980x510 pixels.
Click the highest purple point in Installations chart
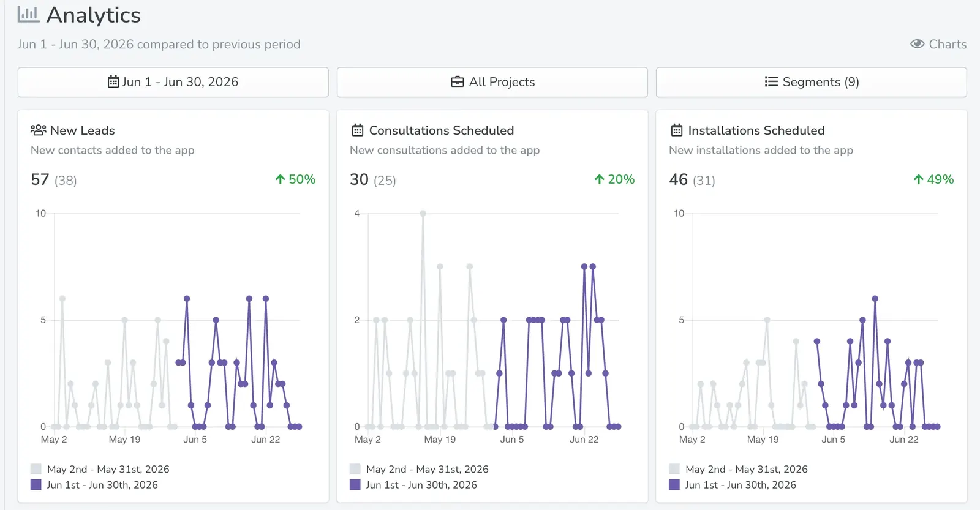875,299
